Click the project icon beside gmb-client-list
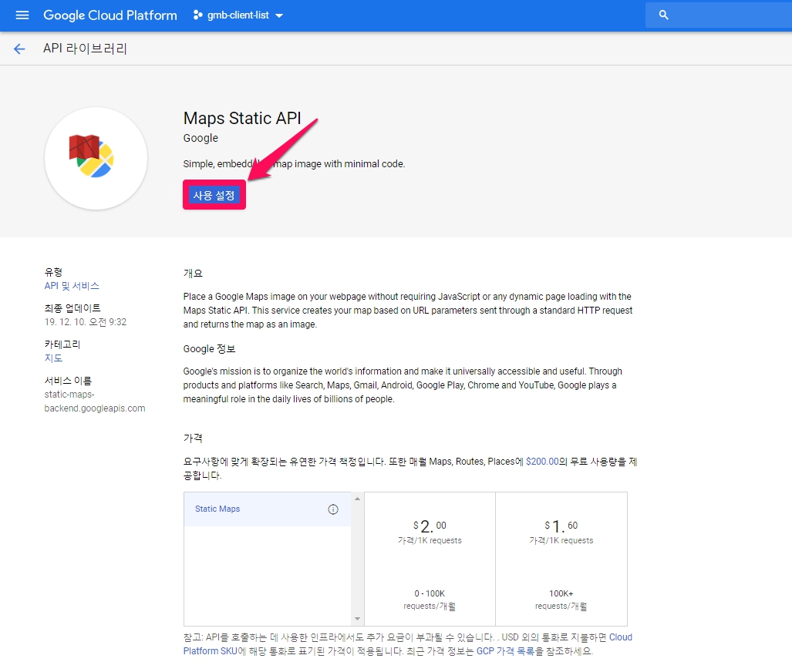Viewport: 792px width, 672px height. point(197,15)
